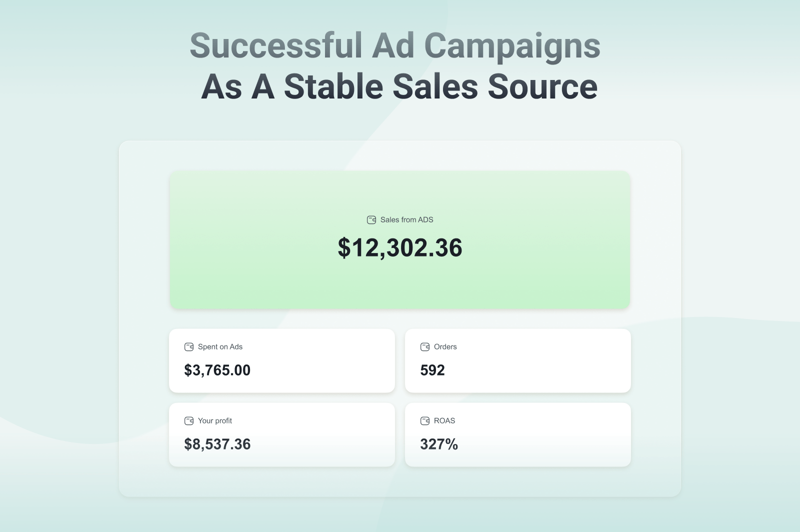Screen dimensions: 800x532
Task: Click the word Source in the heading
Action: pos(542,86)
